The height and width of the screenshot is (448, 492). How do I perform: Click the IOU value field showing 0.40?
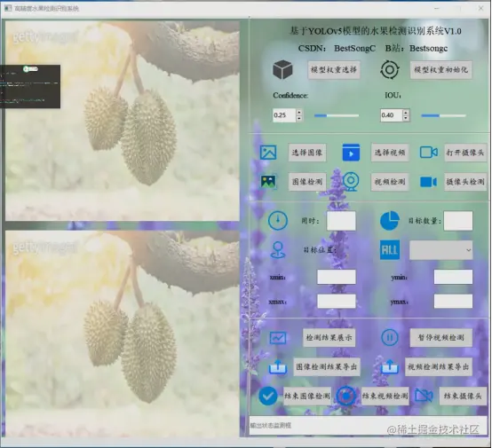point(392,115)
